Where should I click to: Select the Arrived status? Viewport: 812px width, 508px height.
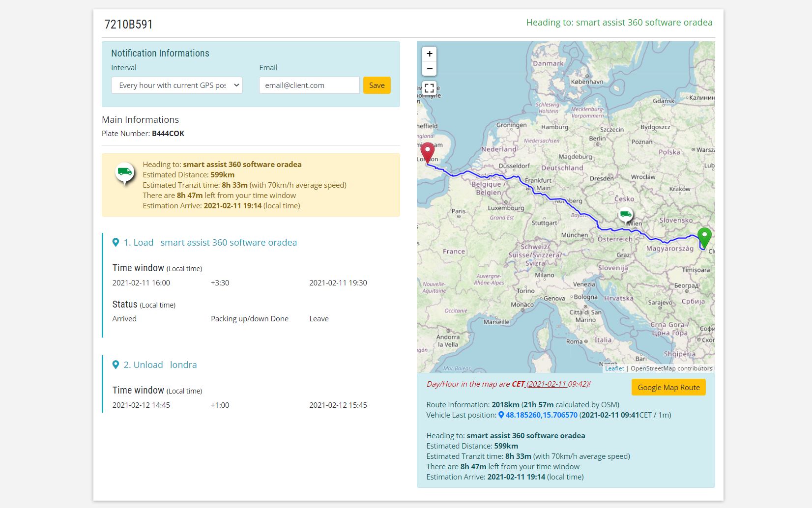[124, 318]
